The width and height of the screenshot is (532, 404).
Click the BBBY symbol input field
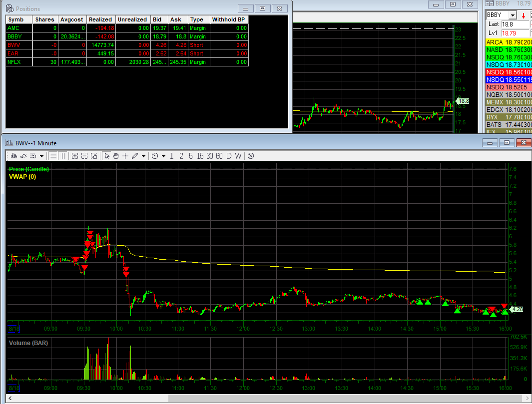pos(498,15)
